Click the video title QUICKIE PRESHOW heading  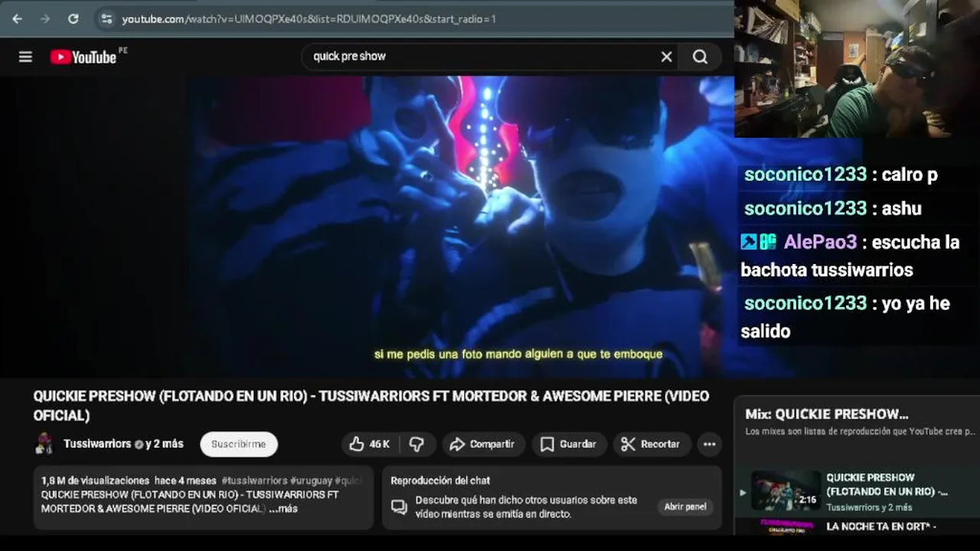pyautogui.click(x=371, y=406)
